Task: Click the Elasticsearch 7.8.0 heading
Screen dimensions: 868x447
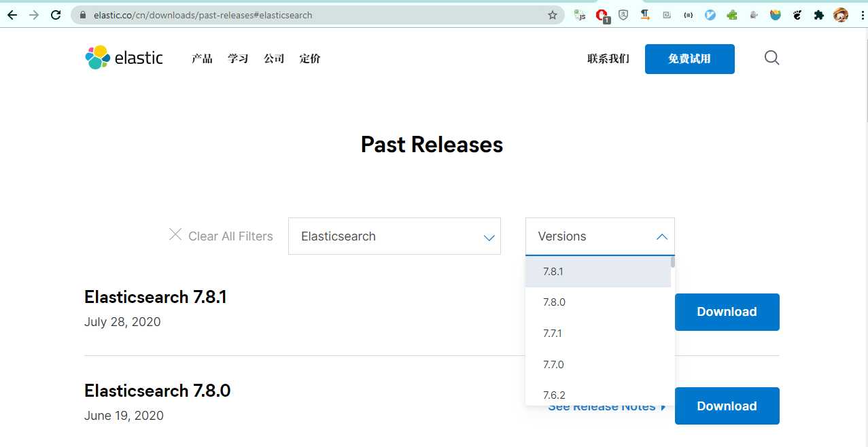Action: pos(157,391)
